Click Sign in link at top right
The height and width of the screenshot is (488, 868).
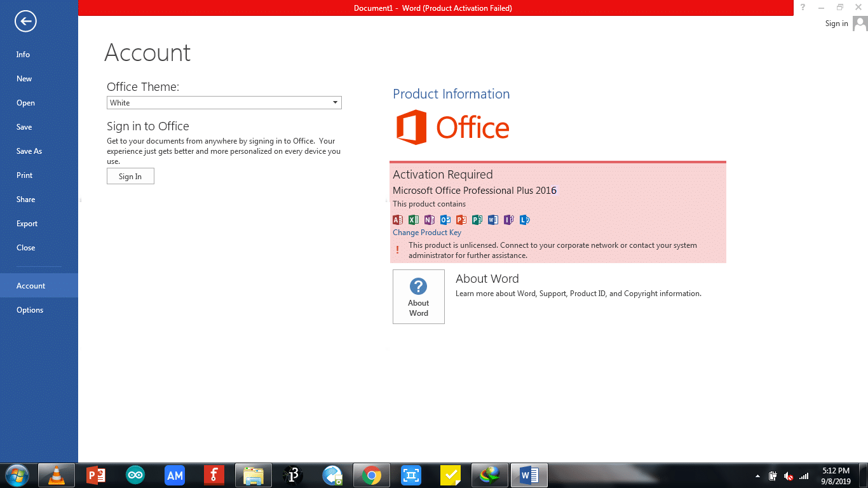click(x=836, y=24)
